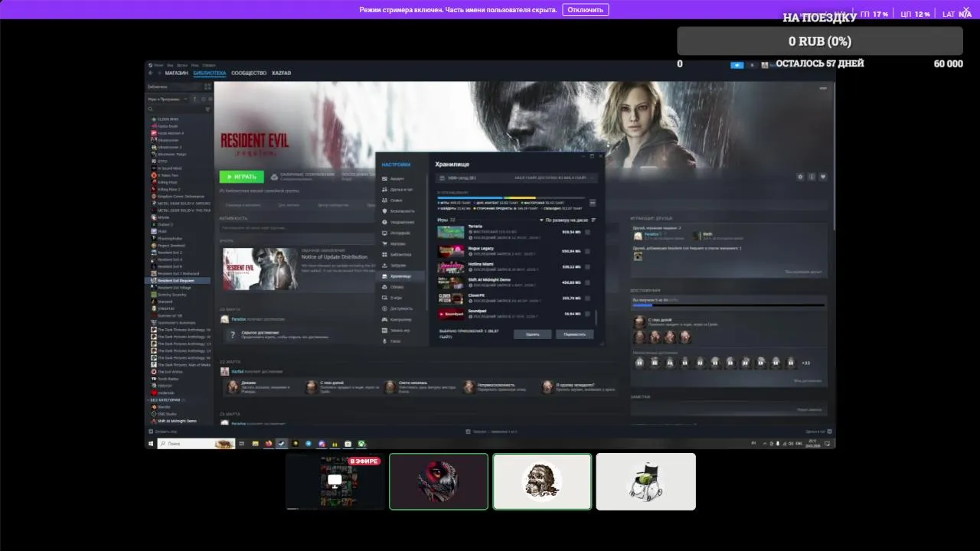The height and width of the screenshot is (551, 980).
Task: Click Отключить to disable streamer mode
Action: [x=586, y=10]
